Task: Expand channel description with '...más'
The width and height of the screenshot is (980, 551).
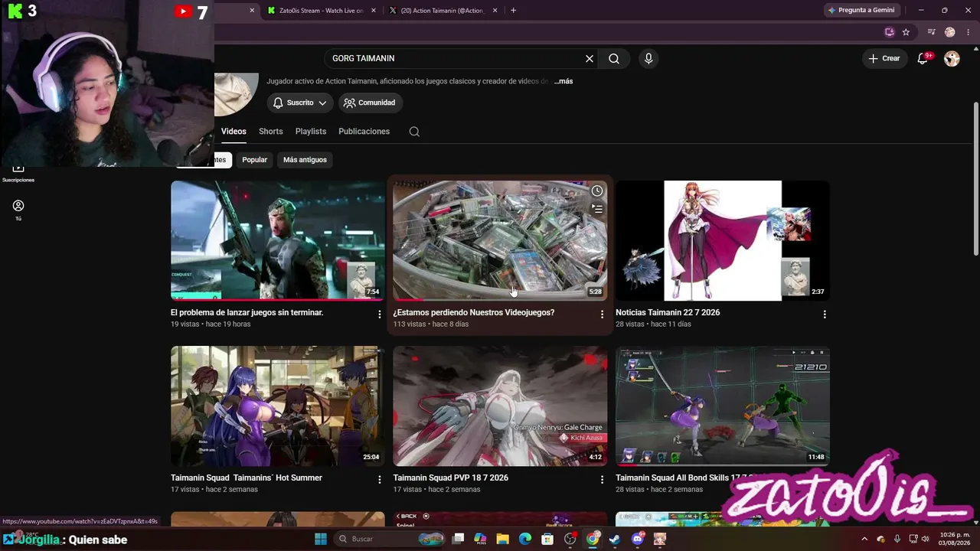Action: point(563,81)
